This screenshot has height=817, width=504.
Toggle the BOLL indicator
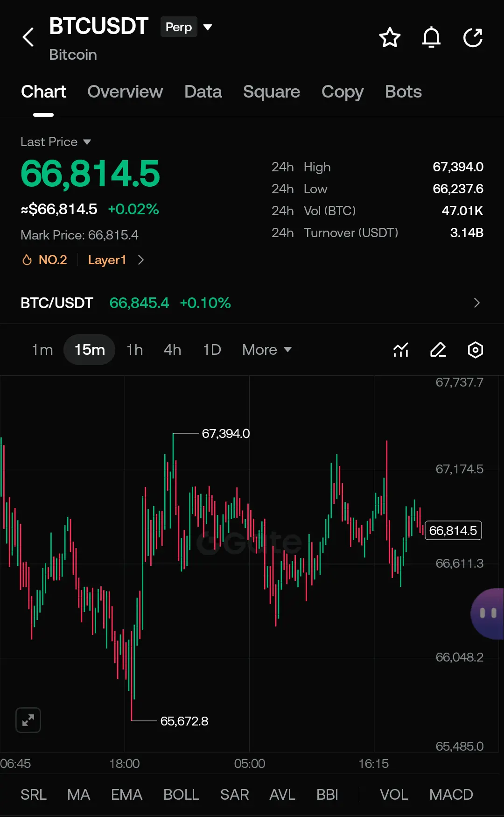181,795
